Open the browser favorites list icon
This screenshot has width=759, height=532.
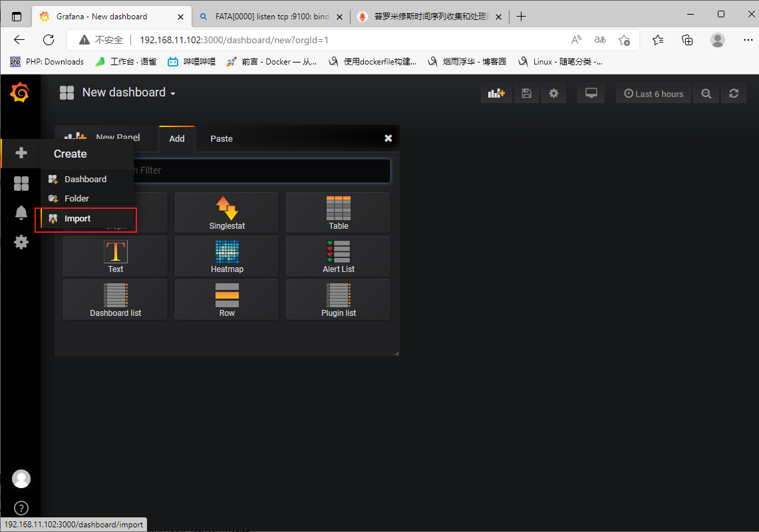point(658,40)
